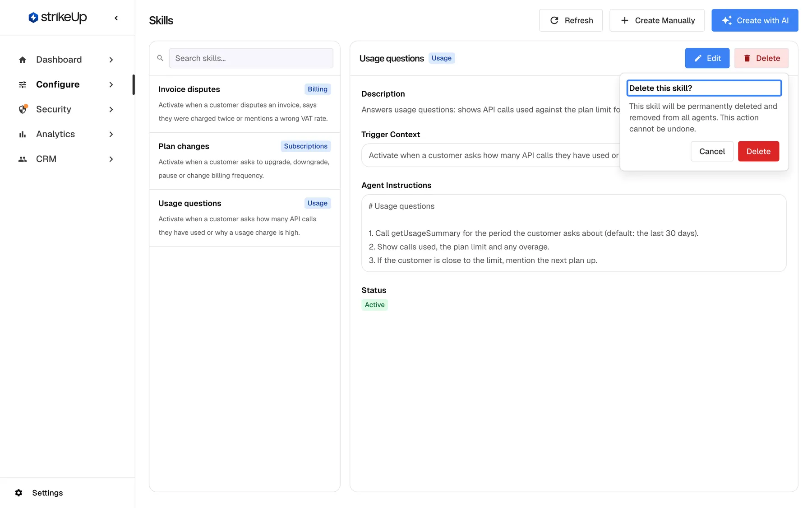Click the Security shield icon
Image resolution: width=812 pixels, height=508 pixels.
click(23, 109)
